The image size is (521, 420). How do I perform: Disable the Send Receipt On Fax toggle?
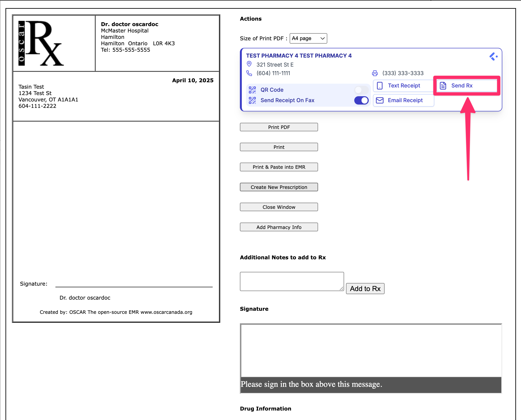point(361,100)
